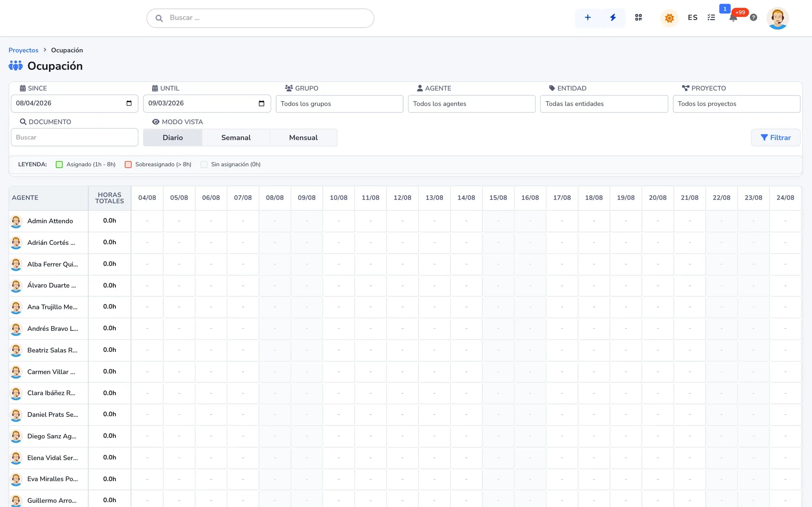Open the user profile avatar menu
Image resolution: width=812 pixels, height=507 pixels.
(777, 18)
